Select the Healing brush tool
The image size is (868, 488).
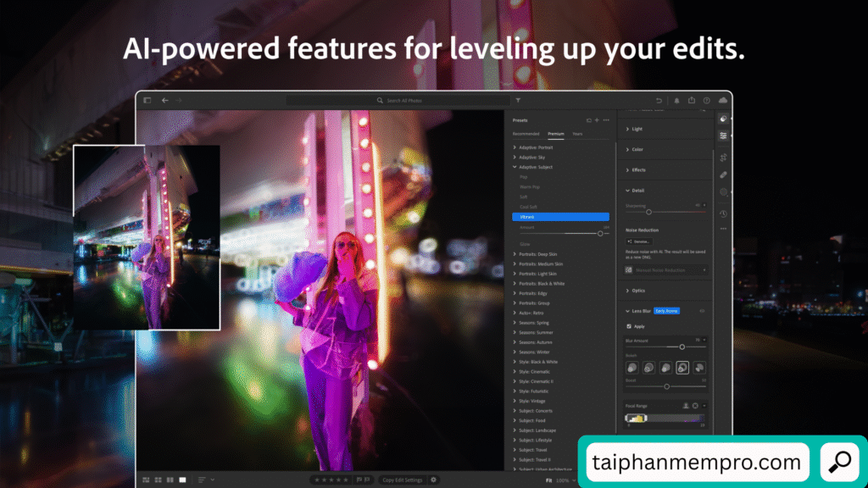pos(723,175)
